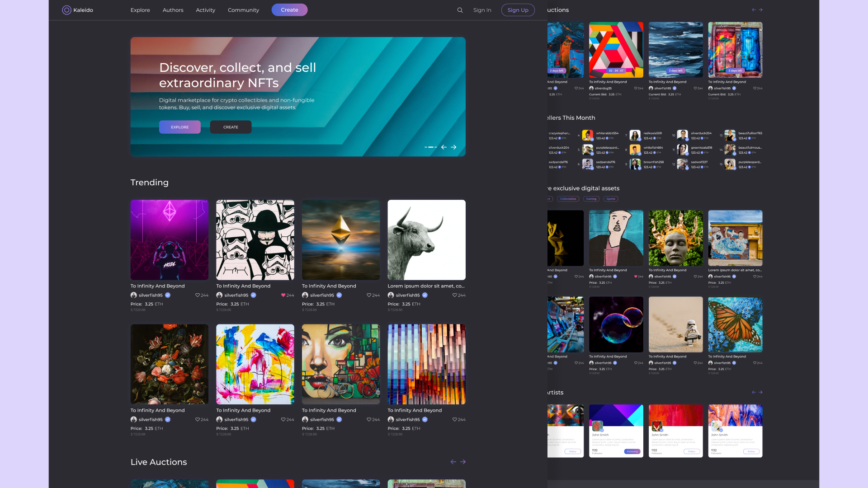Image resolution: width=868 pixels, height=488 pixels.
Task: Click verified badge on purple Ethereum NFT card
Action: [168, 295]
